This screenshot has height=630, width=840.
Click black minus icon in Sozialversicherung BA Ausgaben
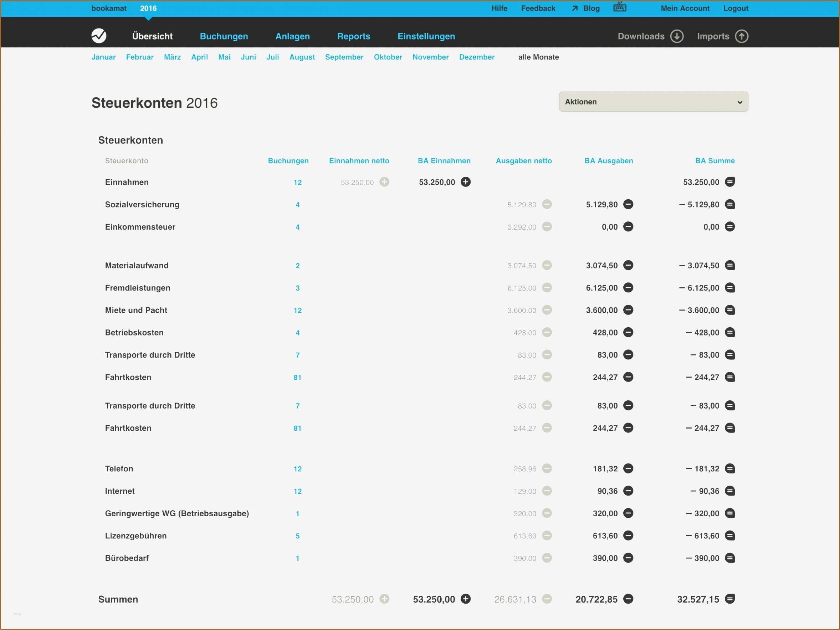628,204
